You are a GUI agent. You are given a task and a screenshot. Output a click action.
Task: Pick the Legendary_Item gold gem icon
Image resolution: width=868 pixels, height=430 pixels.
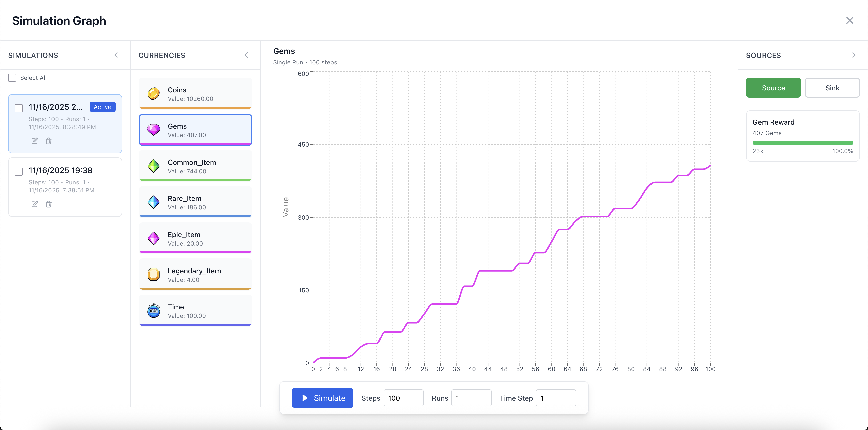pos(154,275)
